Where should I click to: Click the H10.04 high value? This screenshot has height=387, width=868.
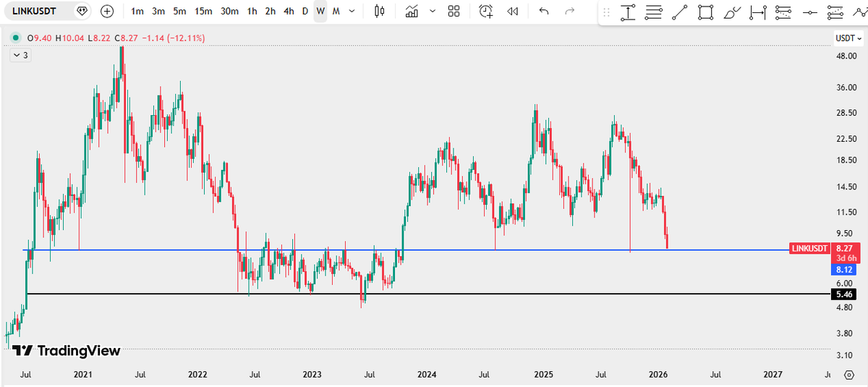[69, 38]
